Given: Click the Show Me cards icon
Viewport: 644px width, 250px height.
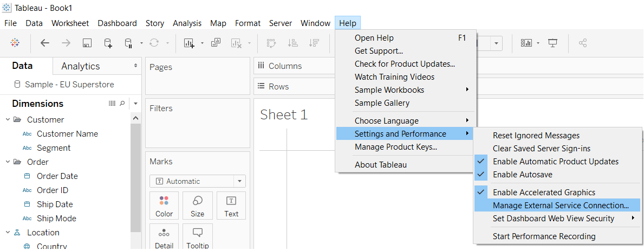Looking at the screenshot, I should point(526,43).
